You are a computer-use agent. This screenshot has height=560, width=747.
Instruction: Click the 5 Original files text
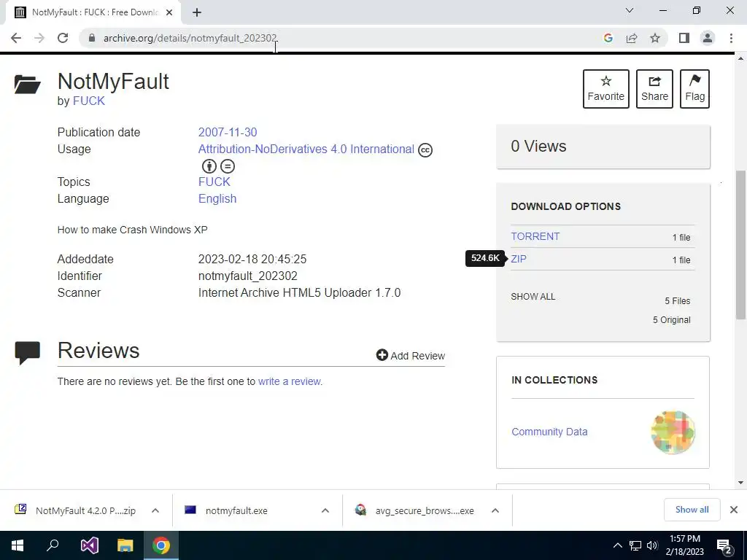[671, 320]
